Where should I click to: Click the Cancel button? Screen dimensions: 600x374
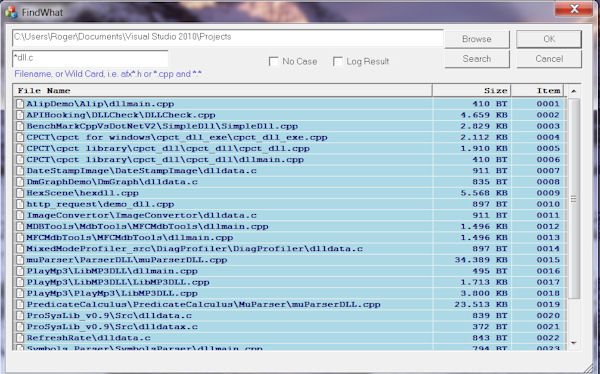[549, 59]
